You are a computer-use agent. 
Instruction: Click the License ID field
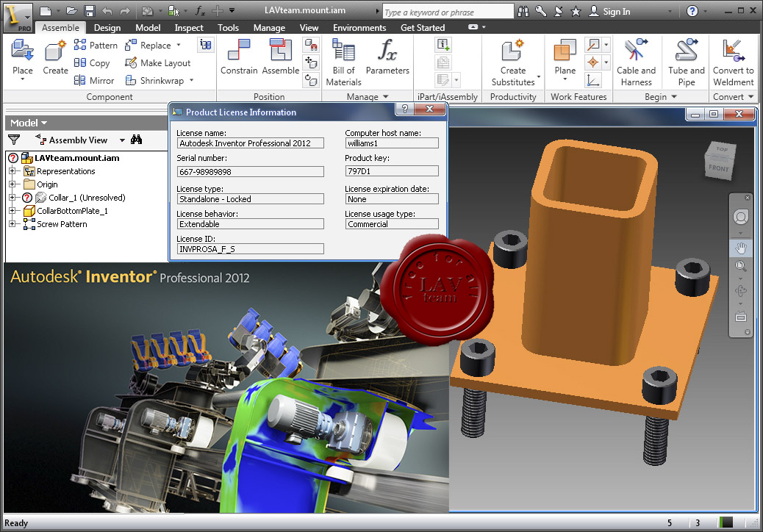251,249
